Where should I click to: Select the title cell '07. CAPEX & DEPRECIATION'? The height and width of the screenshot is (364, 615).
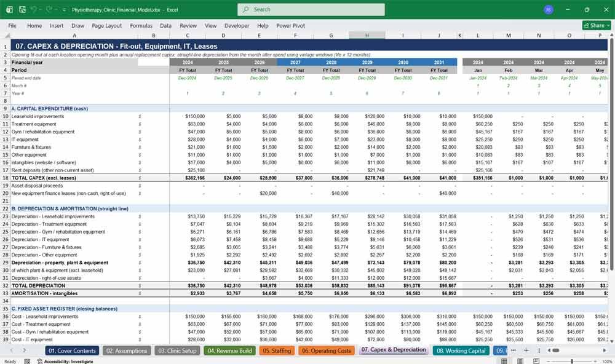116,46
